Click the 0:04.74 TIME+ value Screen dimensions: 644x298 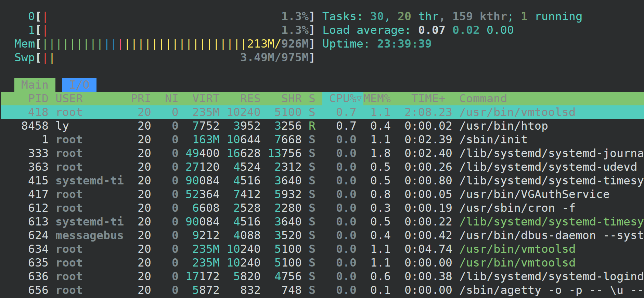pyautogui.click(x=428, y=249)
